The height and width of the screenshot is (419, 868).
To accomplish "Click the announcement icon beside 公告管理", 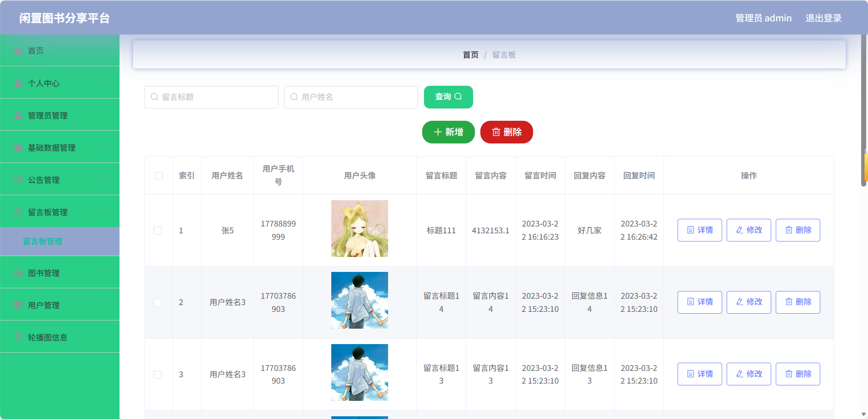I will point(18,180).
